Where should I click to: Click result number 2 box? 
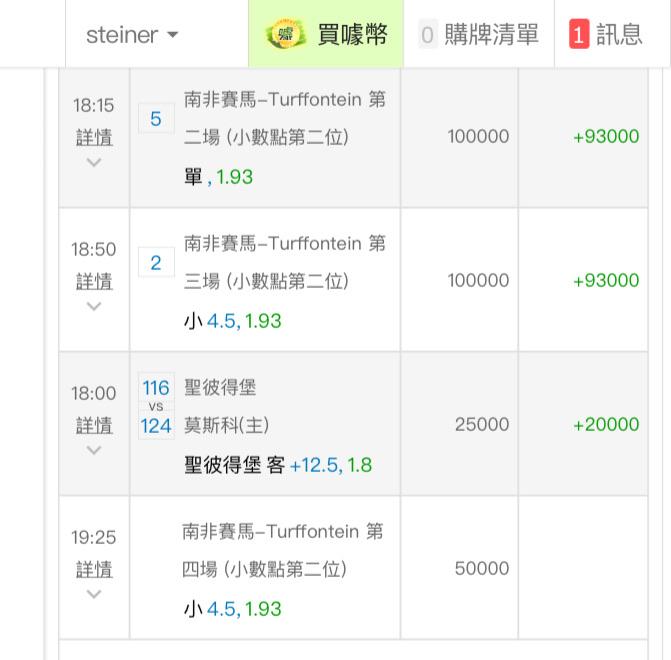point(156,263)
